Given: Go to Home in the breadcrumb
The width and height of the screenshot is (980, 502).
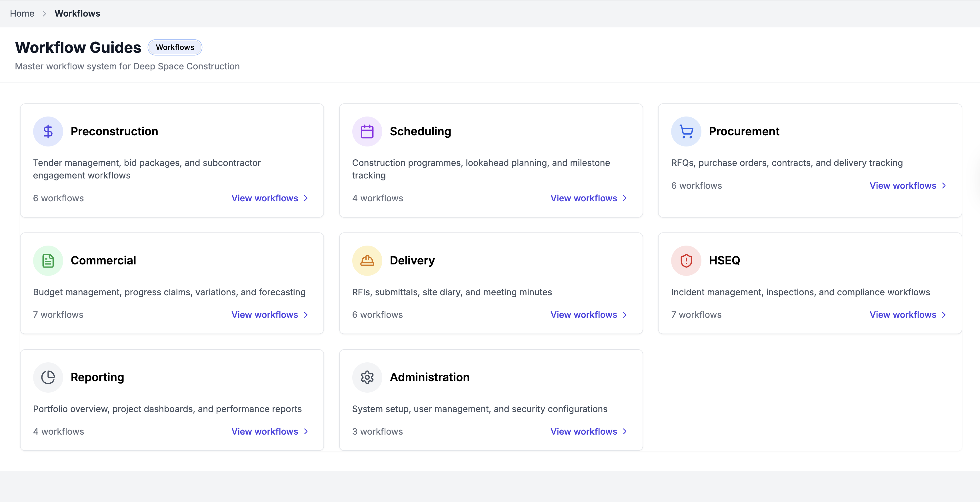Looking at the screenshot, I should click(x=22, y=14).
